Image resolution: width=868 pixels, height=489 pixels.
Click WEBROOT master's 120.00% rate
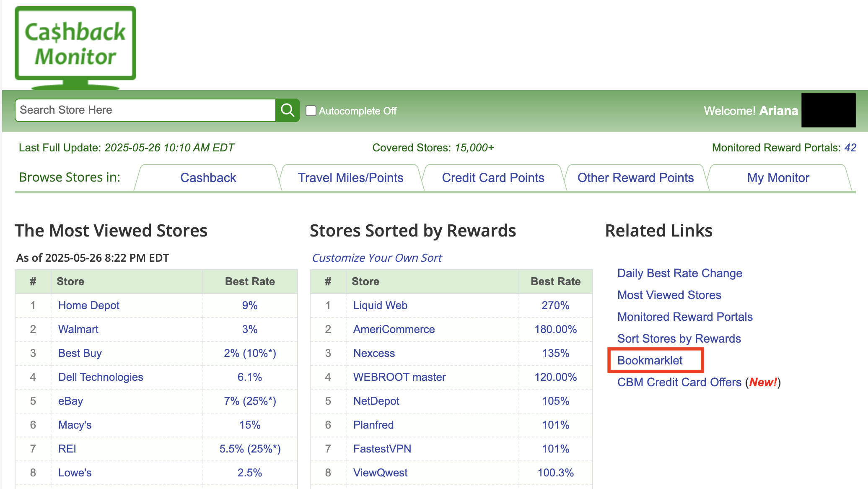(555, 377)
